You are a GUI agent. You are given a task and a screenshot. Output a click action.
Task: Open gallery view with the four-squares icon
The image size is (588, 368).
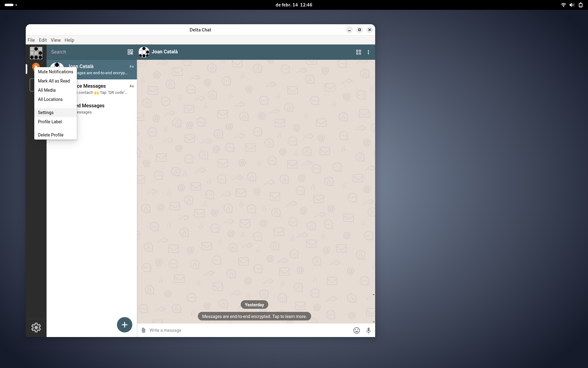point(358,52)
